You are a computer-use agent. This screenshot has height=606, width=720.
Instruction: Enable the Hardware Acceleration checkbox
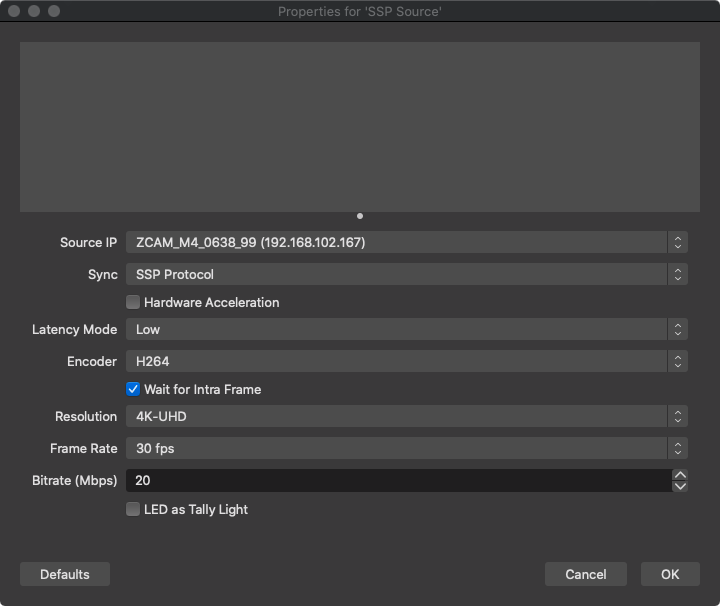coord(133,302)
